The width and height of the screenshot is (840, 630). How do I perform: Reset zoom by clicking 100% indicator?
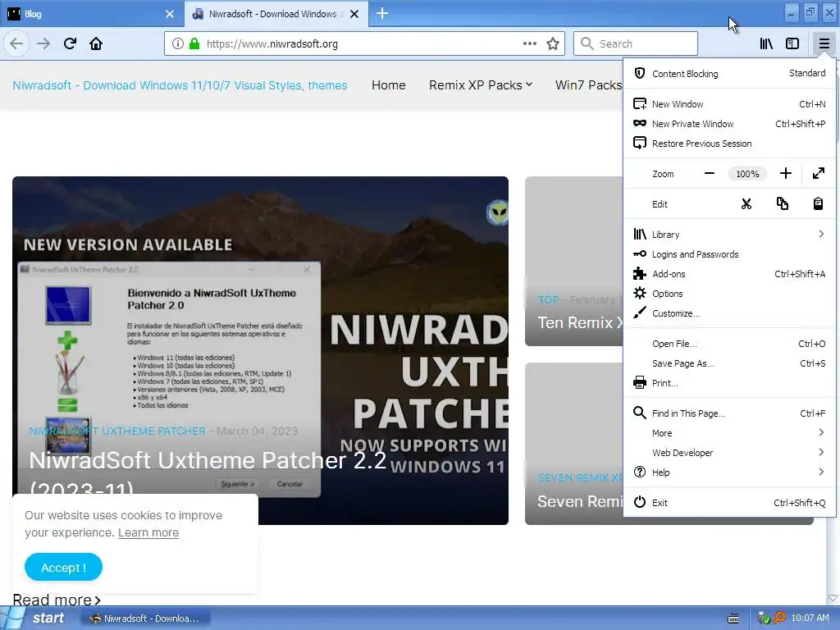(747, 174)
